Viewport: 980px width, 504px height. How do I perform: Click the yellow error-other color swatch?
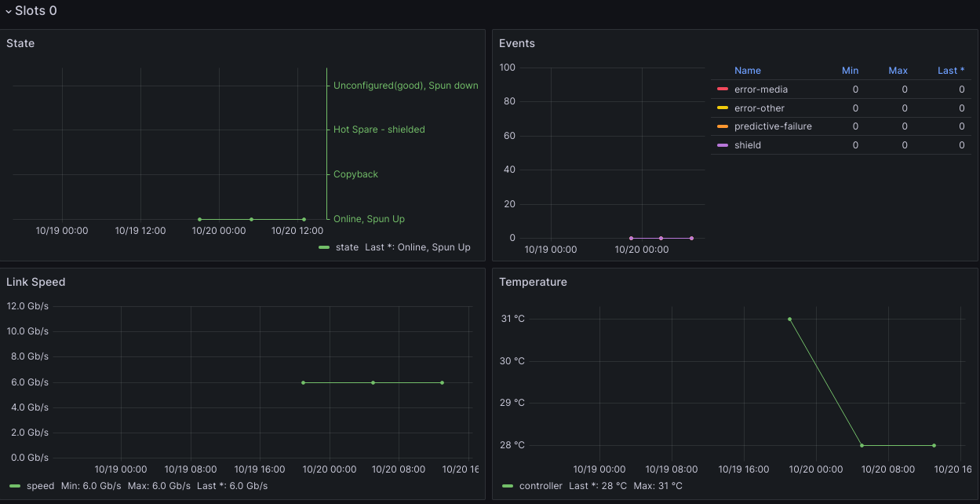723,108
